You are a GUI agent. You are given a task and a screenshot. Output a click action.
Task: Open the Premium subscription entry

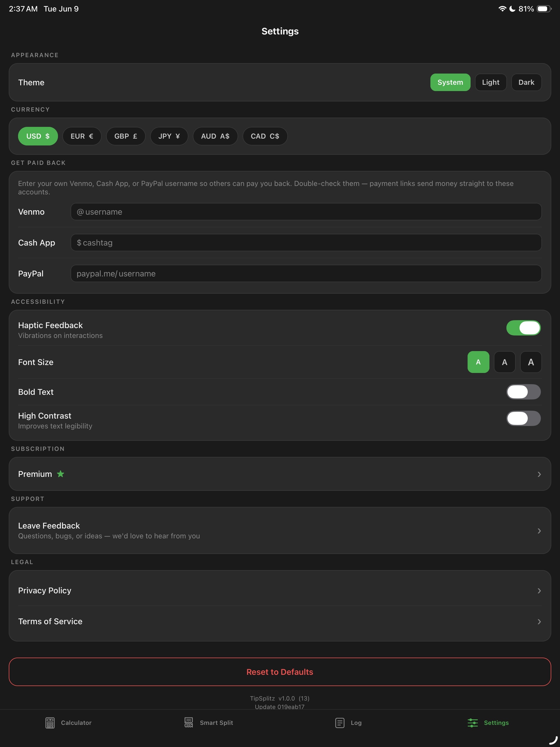(x=280, y=474)
